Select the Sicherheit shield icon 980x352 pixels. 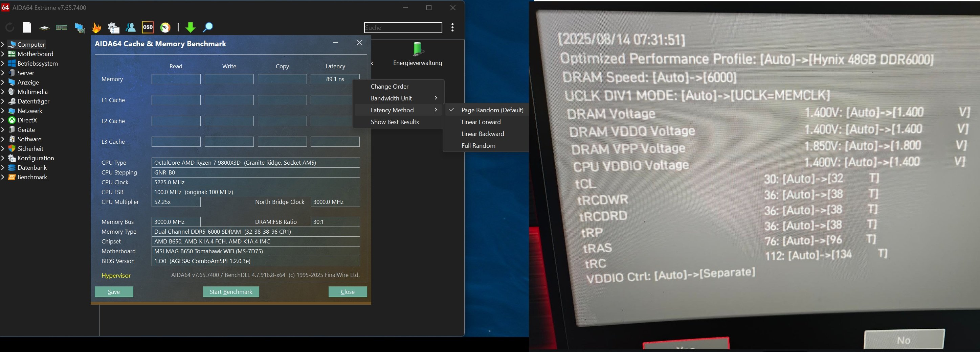12,149
